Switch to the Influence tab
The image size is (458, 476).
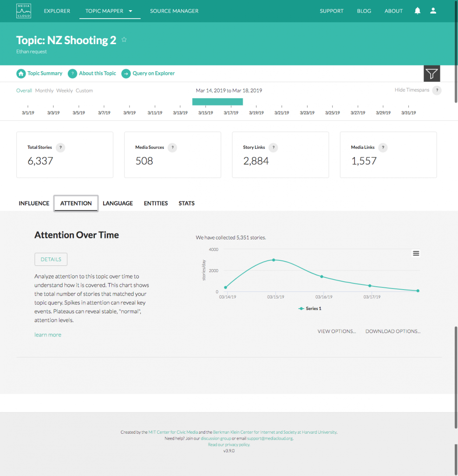[x=34, y=203]
